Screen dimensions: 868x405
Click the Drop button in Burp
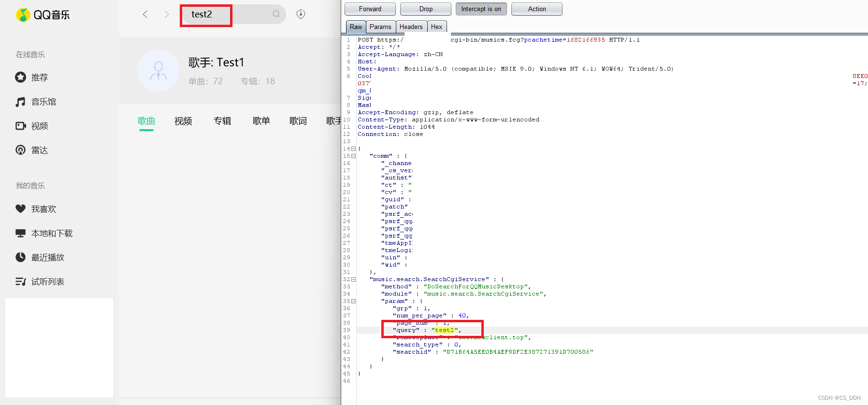[x=426, y=9]
